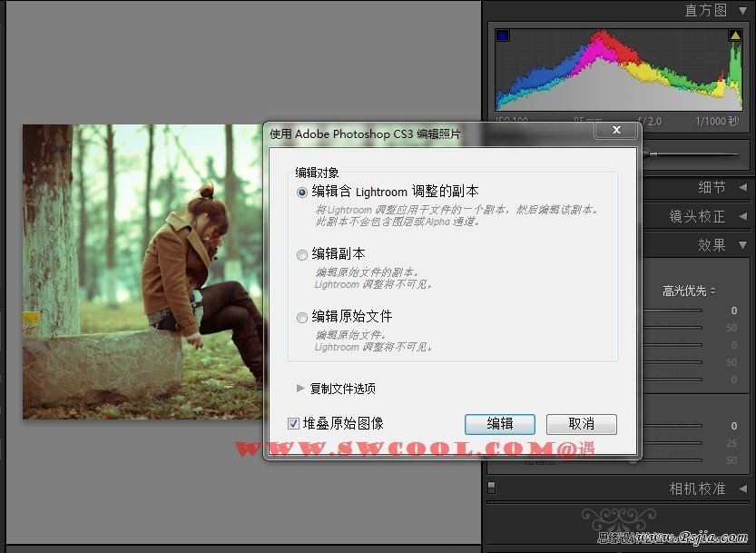
Task: Click the f/2.0 aperture text
Action: coord(649,121)
